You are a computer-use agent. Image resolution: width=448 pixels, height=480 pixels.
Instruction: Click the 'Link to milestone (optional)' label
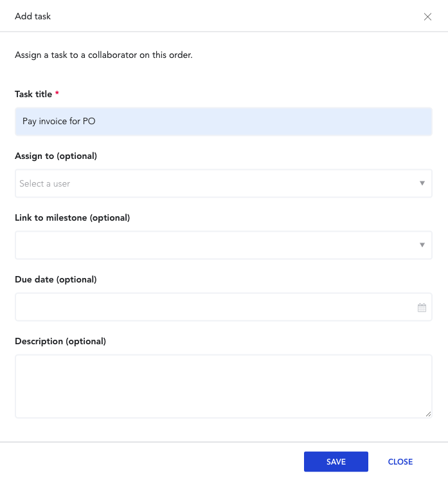(x=73, y=218)
